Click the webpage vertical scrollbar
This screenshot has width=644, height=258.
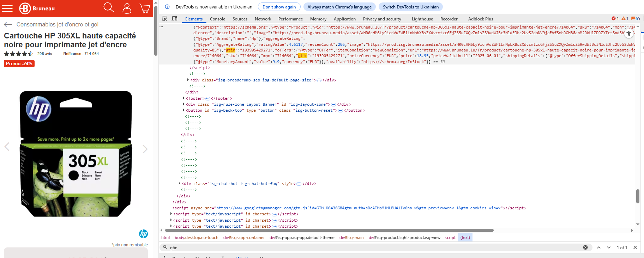[x=156, y=30]
